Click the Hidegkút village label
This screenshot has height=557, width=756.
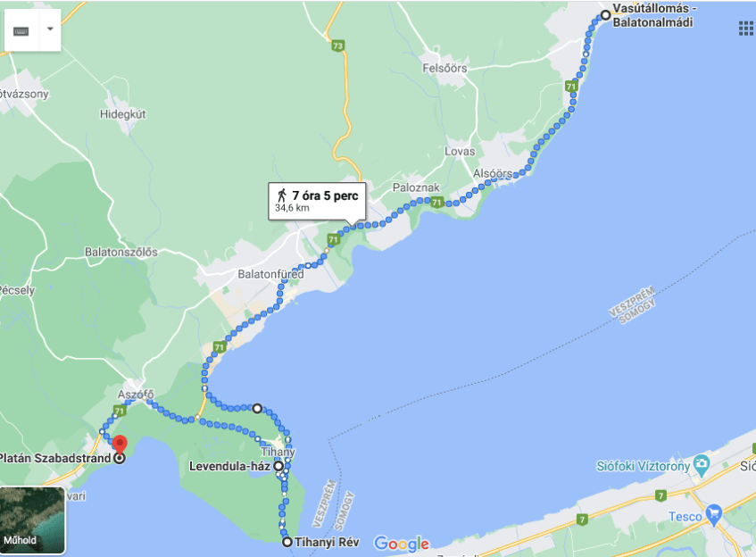click(122, 114)
